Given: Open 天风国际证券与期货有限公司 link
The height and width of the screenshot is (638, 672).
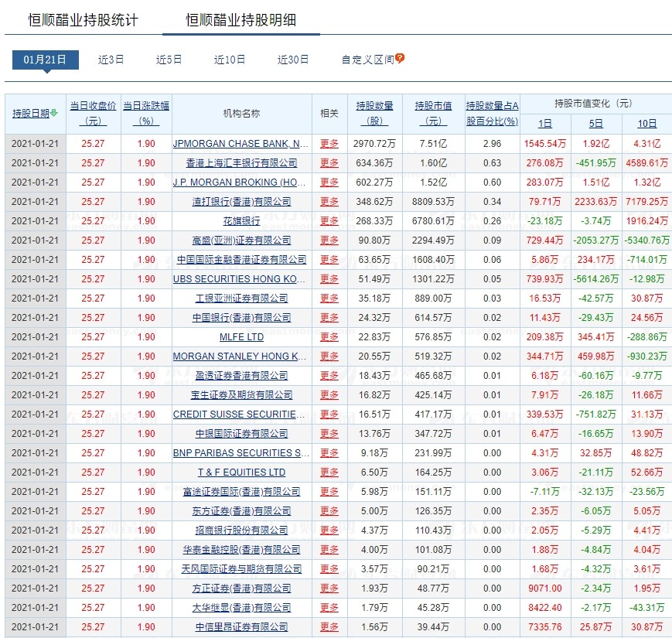Looking at the screenshot, I should coord(242,569).
